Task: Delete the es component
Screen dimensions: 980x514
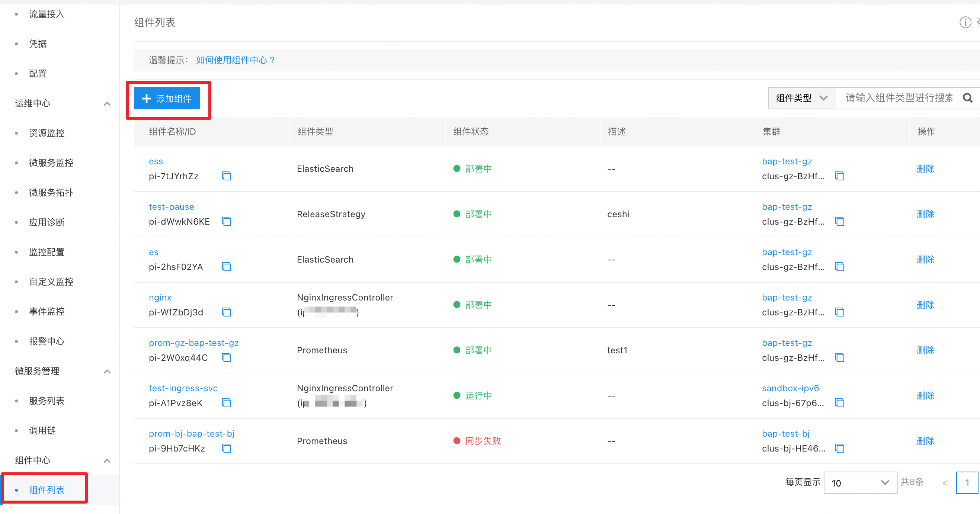Action: (926, 260)
